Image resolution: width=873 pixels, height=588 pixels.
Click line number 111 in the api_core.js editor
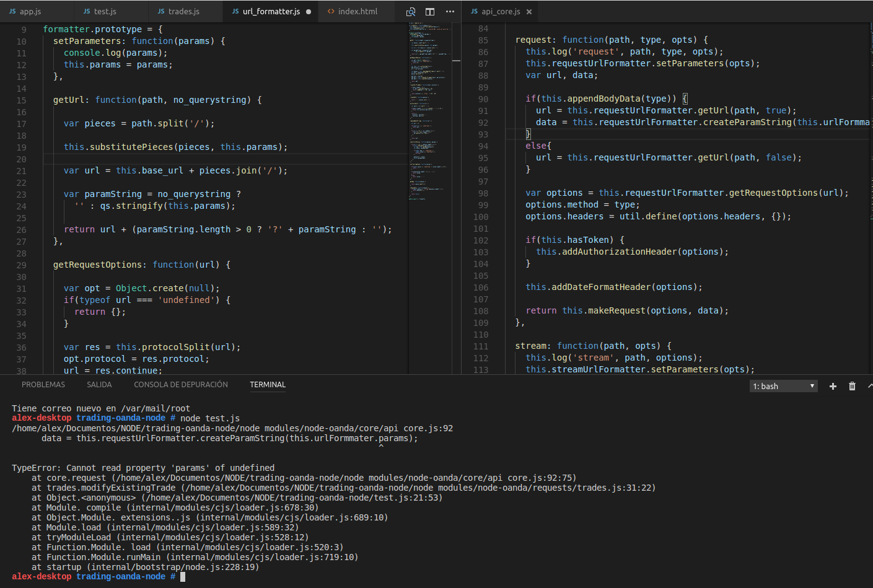[481, 346]
